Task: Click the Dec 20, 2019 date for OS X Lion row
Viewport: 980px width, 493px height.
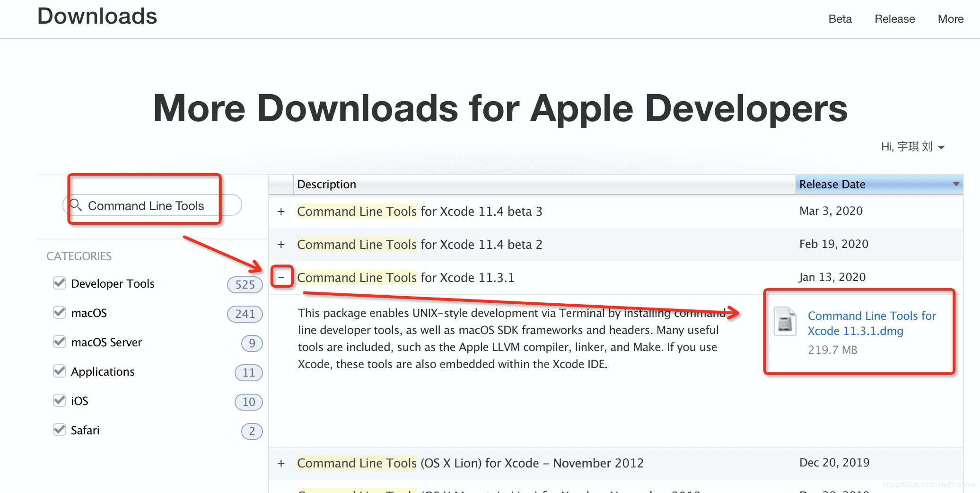Action: (834, 463)
